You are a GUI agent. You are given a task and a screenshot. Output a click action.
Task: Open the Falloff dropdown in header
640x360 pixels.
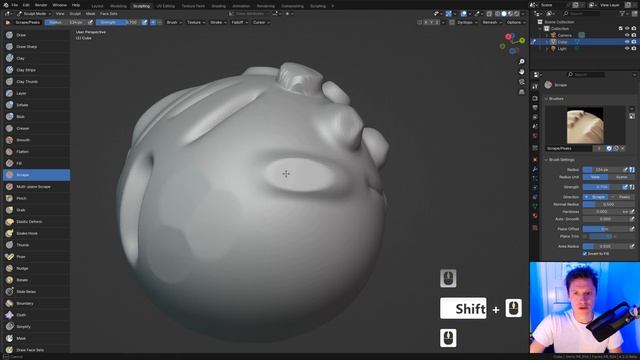coord(240,22)
